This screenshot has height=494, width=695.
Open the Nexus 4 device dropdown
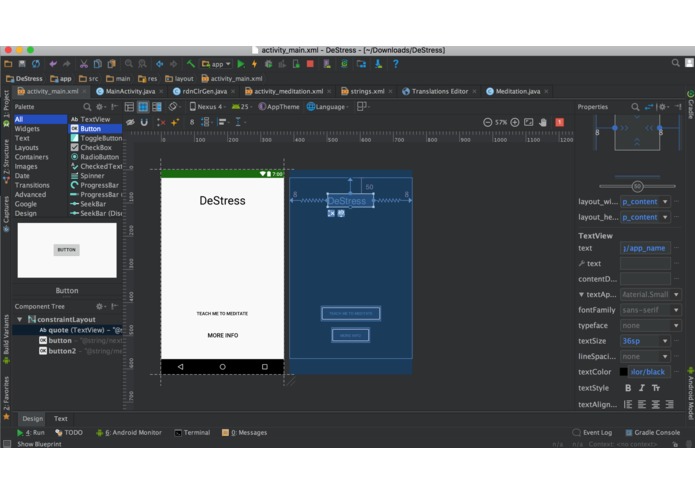[x=207, y=107]
